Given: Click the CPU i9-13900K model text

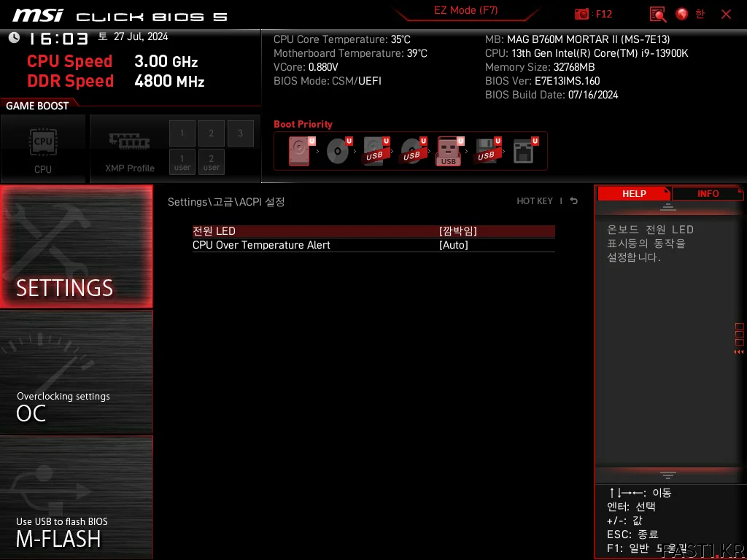Looking at the screenshot, I should point(587,53).
